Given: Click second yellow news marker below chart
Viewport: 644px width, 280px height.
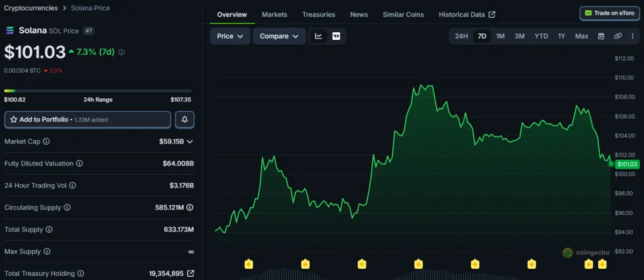Looking at the screenshot, I should [x=305, y=264].
